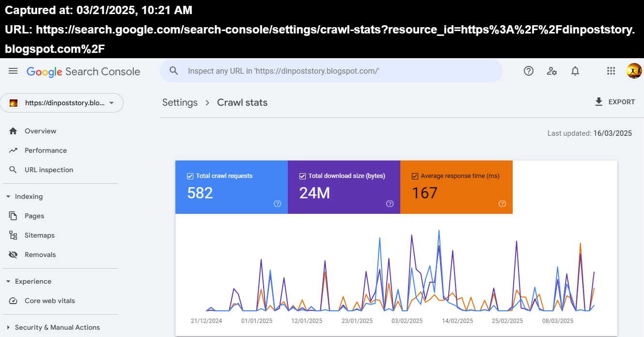Open the property selector dropdown
Viewport: 644px width, 337px height.
click(x=62, y=103)
